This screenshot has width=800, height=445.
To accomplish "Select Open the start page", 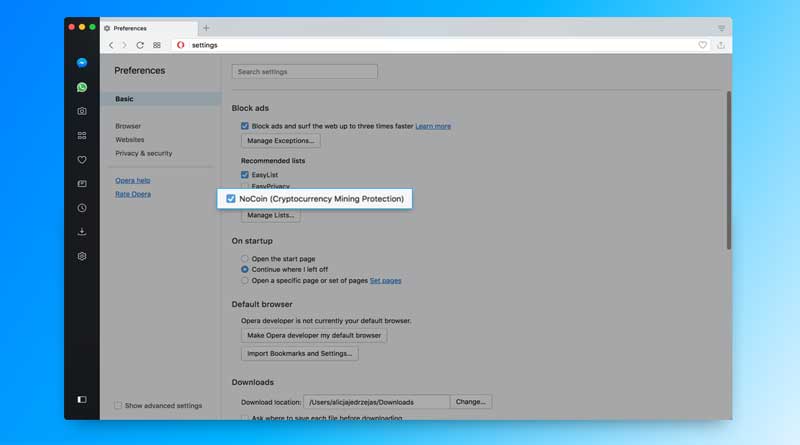I will tap(245, 259).
